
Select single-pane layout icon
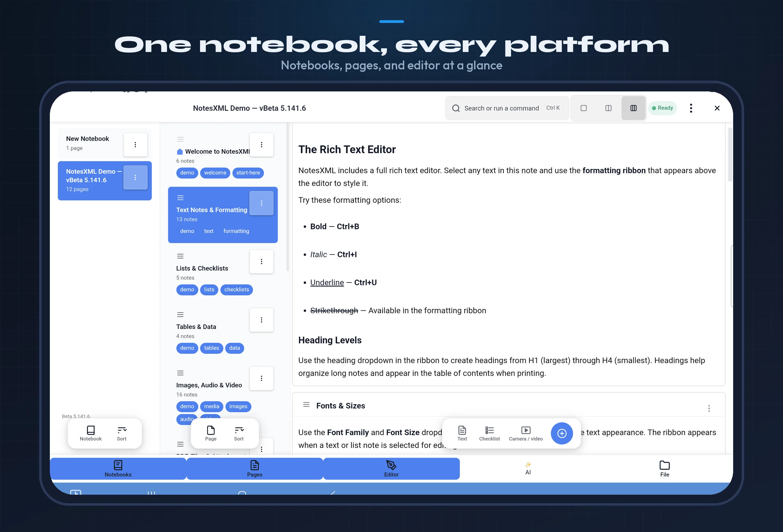(x=584, y=108)
